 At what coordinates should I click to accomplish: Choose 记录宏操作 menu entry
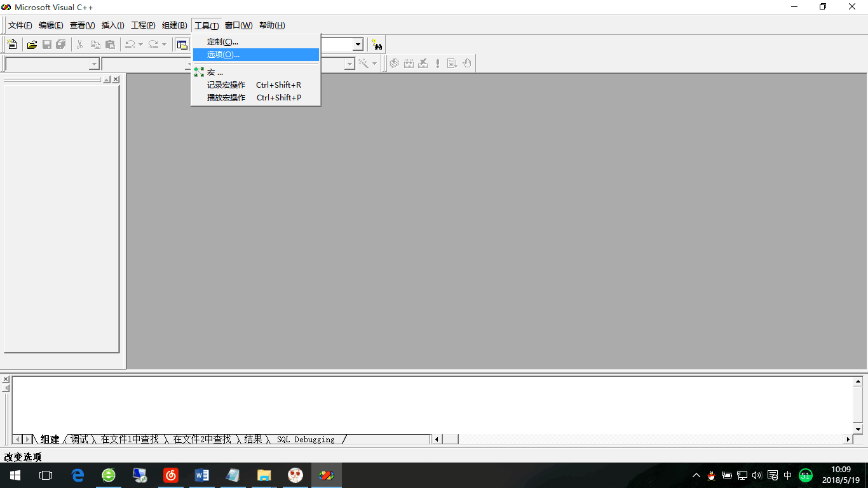(x=256, y=85)
